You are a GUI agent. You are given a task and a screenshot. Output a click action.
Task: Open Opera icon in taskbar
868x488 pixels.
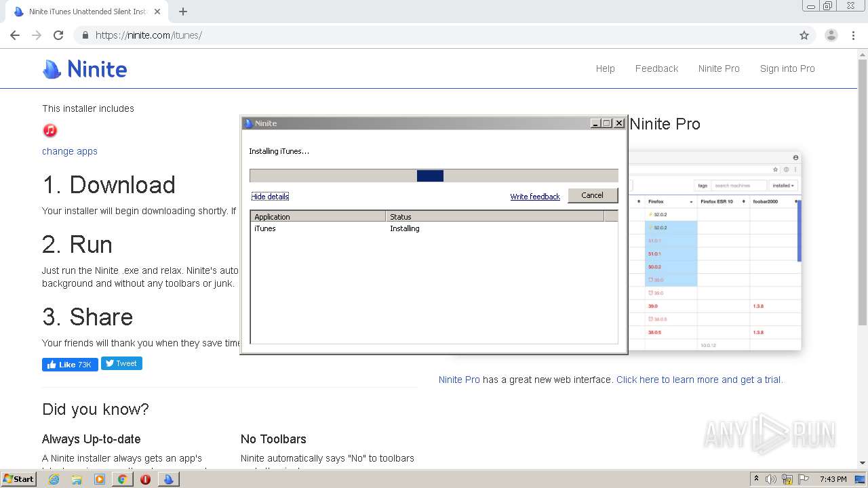tap(145, 479)
